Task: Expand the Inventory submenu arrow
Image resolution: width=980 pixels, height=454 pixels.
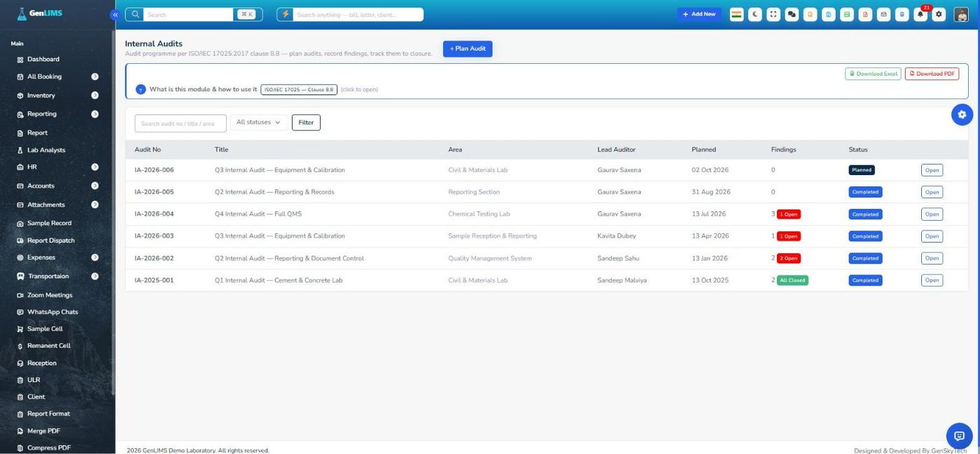Action: coord(94,95)
